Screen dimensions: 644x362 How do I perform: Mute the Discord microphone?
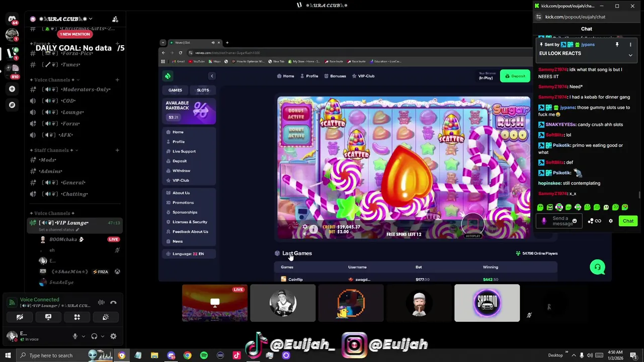pos(75,336)
